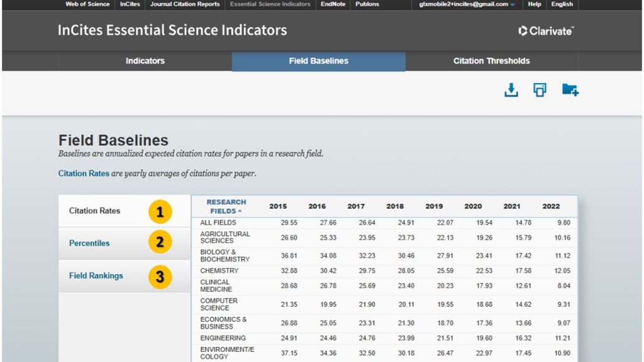
Task: Open Journal Citation Reports
Action: pos(185,4)
